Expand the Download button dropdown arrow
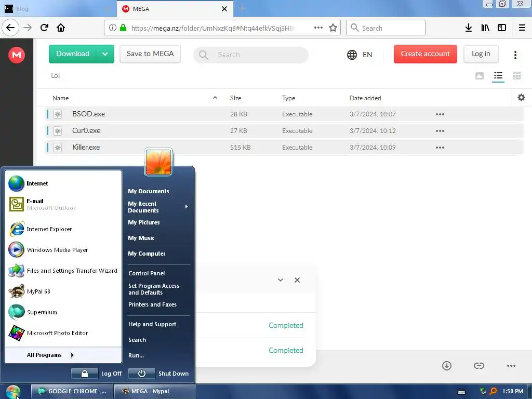This screenshot has height=399, width=532. coord(105,54)
